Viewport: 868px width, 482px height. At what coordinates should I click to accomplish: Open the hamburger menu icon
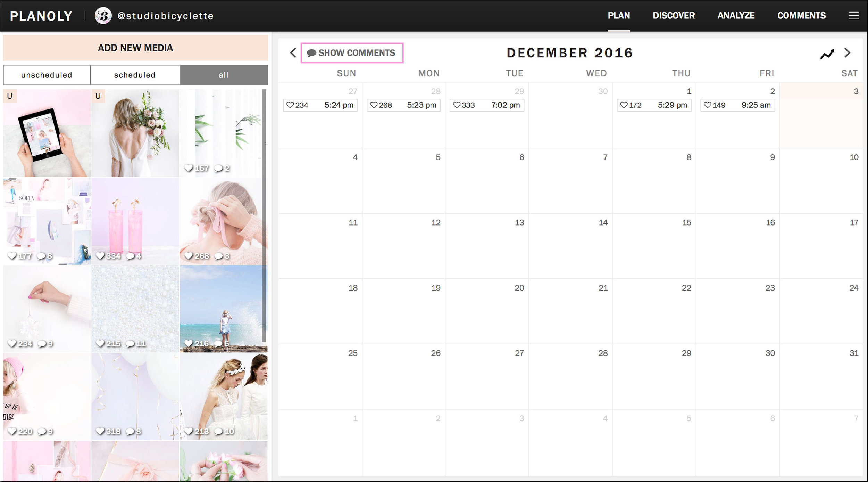pos(854,16)
